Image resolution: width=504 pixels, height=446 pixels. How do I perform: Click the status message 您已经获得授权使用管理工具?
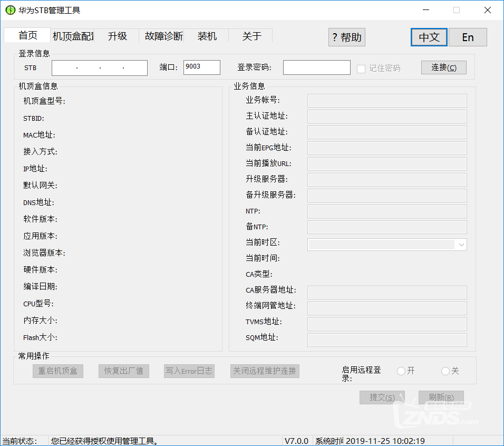104,441
